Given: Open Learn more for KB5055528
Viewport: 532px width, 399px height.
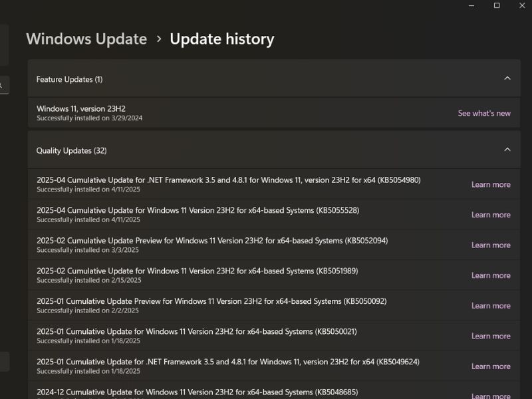Looking at the screenshot, I should tap(491, 215).
